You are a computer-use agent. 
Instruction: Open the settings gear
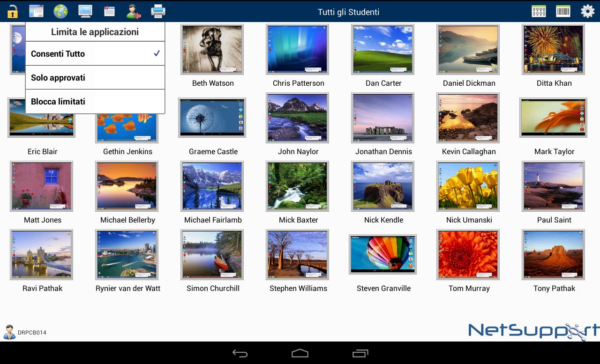(587, 11)
